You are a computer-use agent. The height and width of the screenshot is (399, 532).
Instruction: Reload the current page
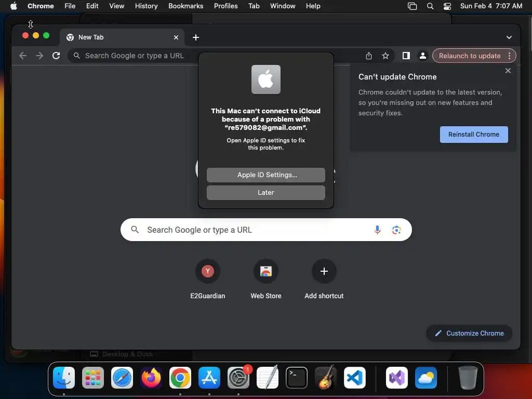56,56
